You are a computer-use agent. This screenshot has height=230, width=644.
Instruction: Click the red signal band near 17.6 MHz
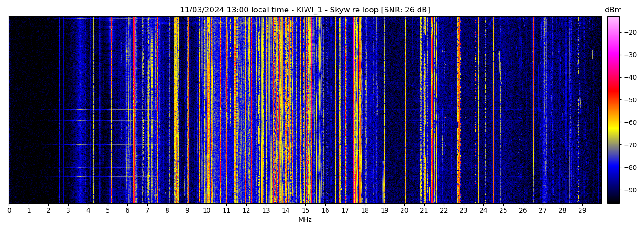pyautogui.click(x=356, y=110)
